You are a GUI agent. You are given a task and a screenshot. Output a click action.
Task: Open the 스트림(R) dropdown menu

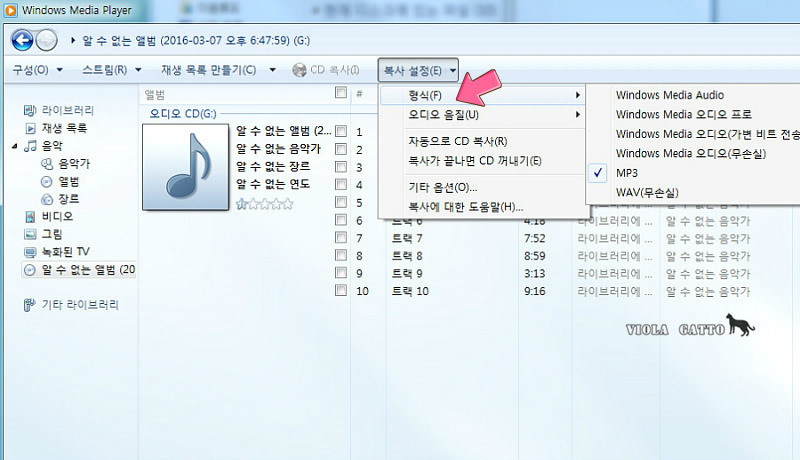(111, 70)
